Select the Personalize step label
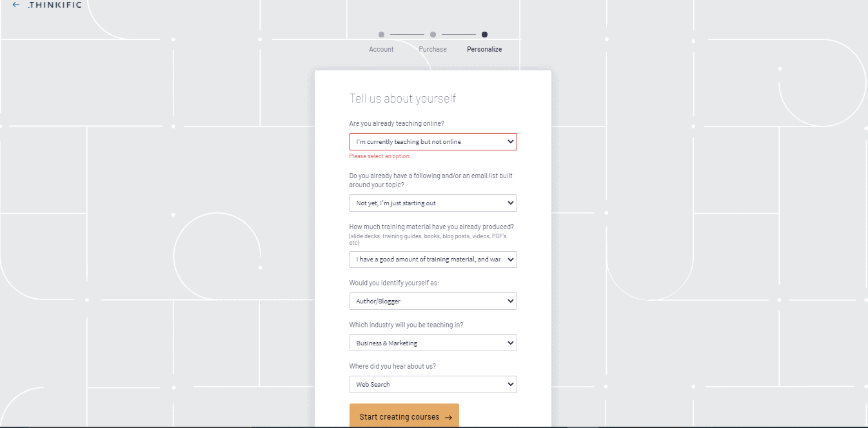The width and height of the screenshot is (868, 428). 484,49
